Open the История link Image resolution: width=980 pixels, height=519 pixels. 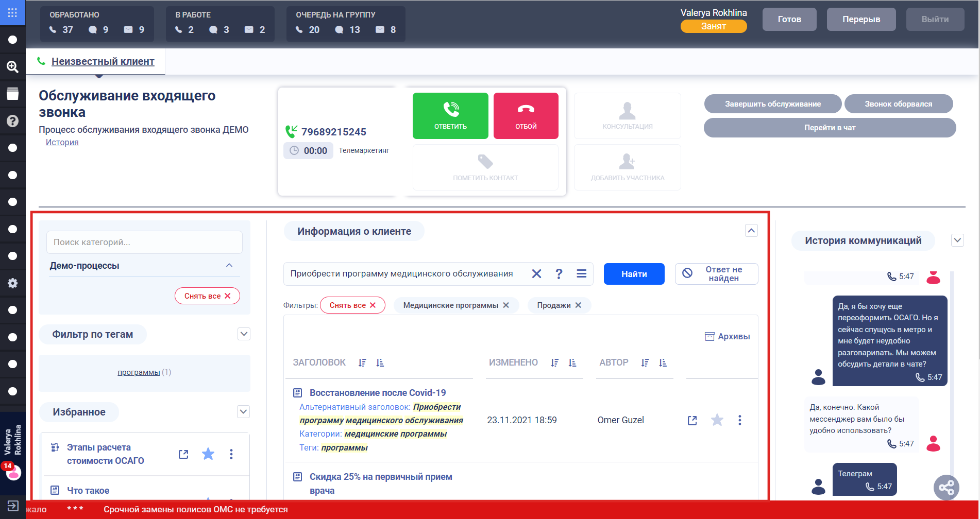[62, 143]
